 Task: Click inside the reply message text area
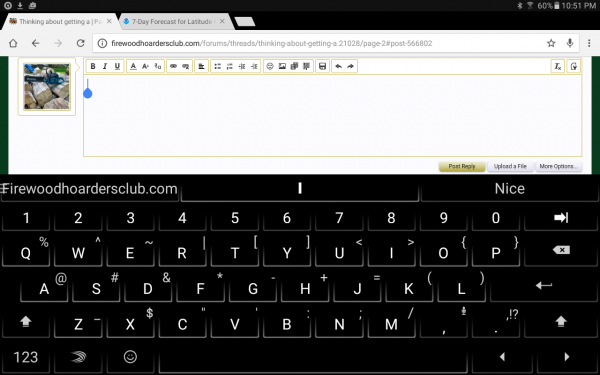click(333, 116)
